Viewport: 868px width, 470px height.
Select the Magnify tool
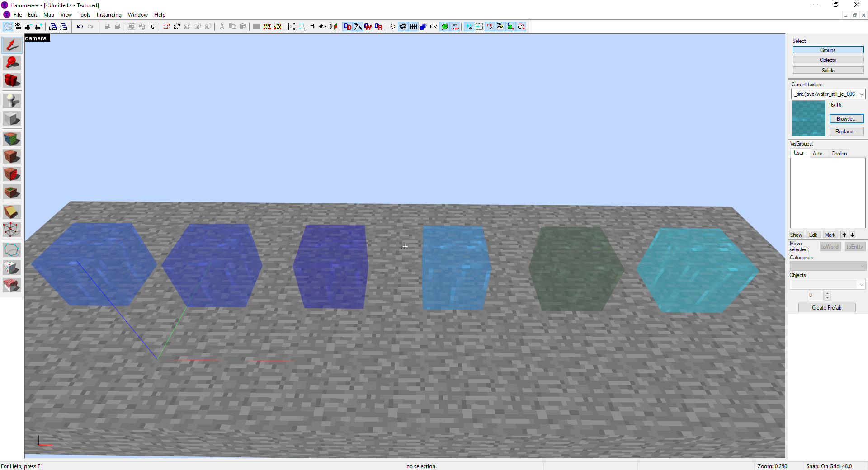tap(11, 62)
